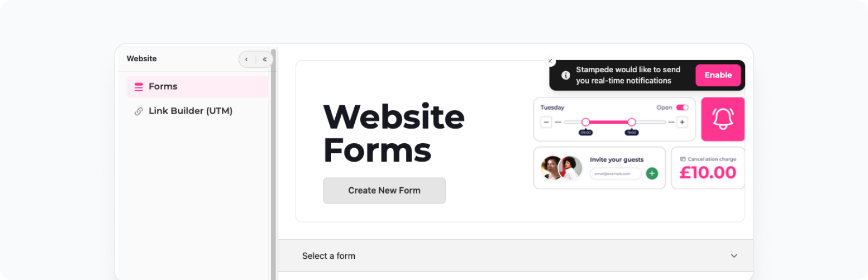Click the Create New Form button

pyautogui.click(x=384, y=190)
